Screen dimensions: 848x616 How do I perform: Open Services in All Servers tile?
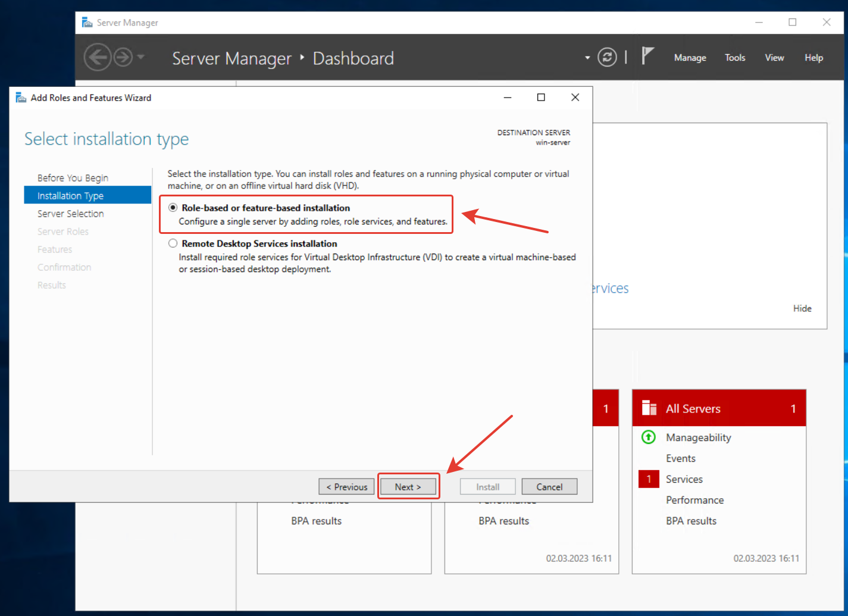click(x=684, y=479)
